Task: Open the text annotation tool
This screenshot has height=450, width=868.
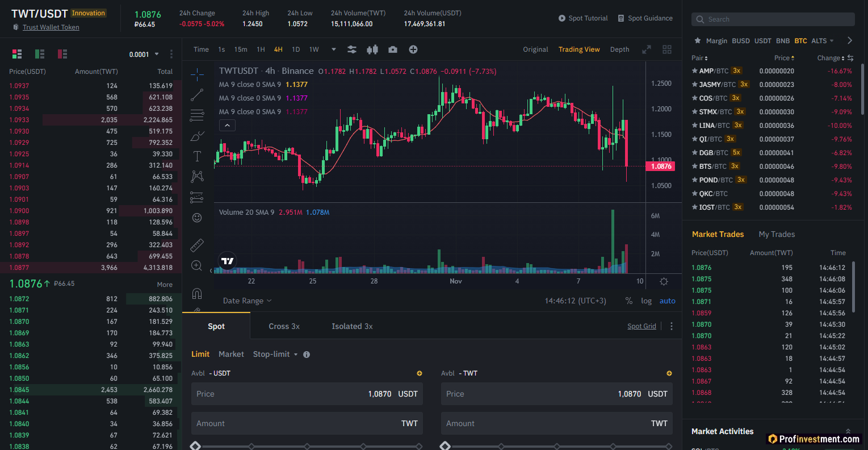Action: pos(196,156)
